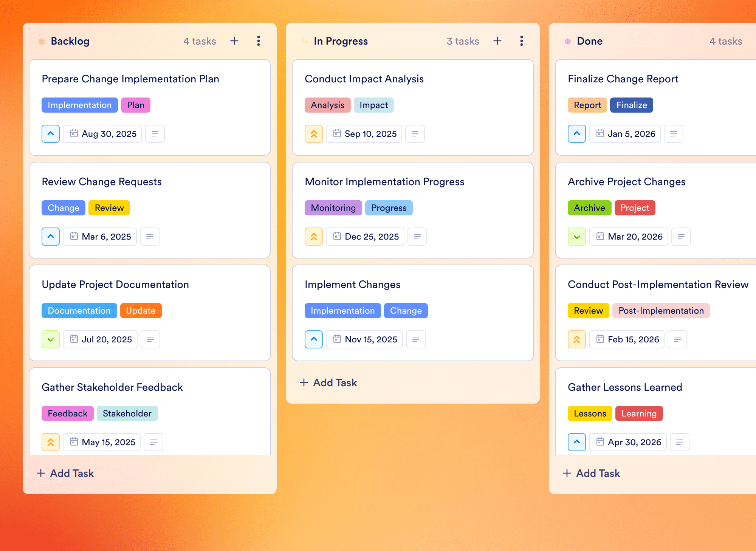This screenshot has width=756, height=551.
Task: Click the plus icon in In Progress header
Action: pyautogui.click(x=497, y=41)
